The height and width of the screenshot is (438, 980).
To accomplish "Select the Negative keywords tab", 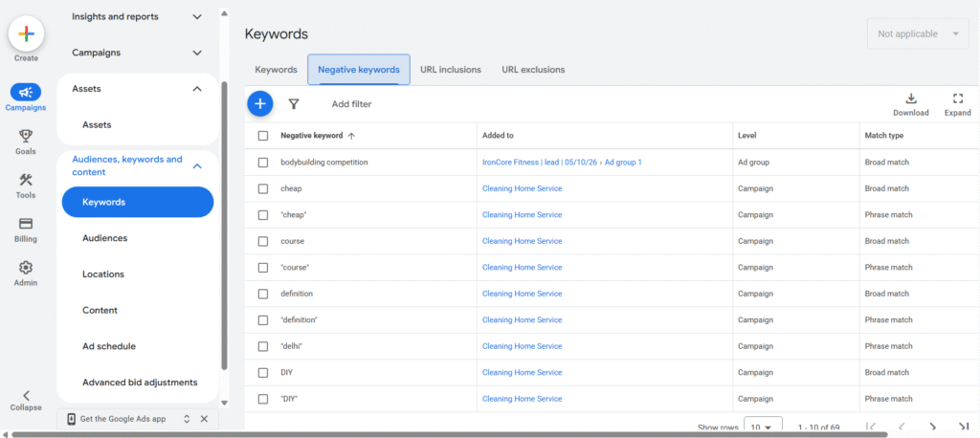I will 359,70.
